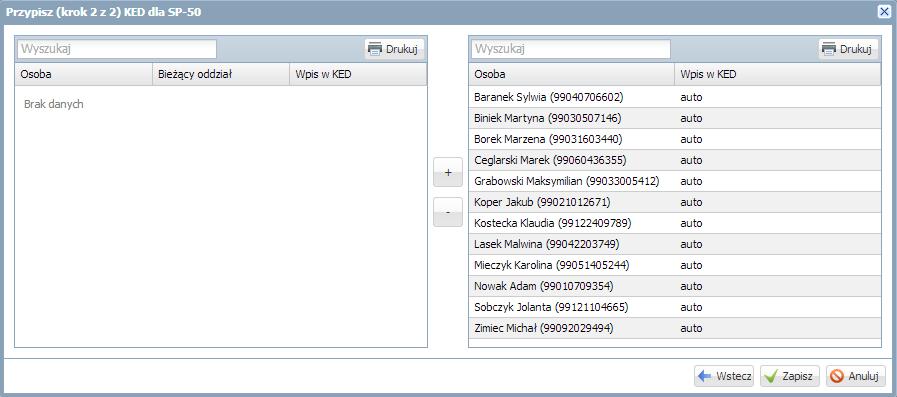Select Grabowski Maksymilian (99033005412) row
Image resolution: width=897 pixels, height=397 pixels.
point(675,181)
